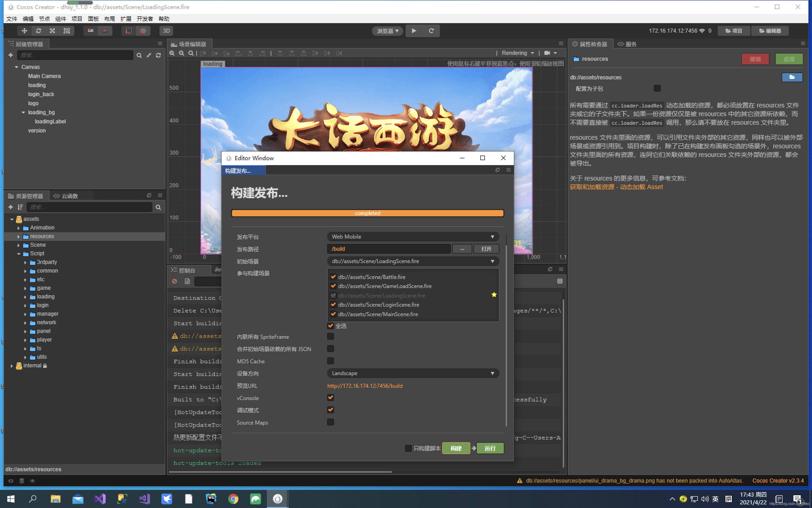Select the Rect transform tool
Screen dimensions: 812x508
(67, 31)
